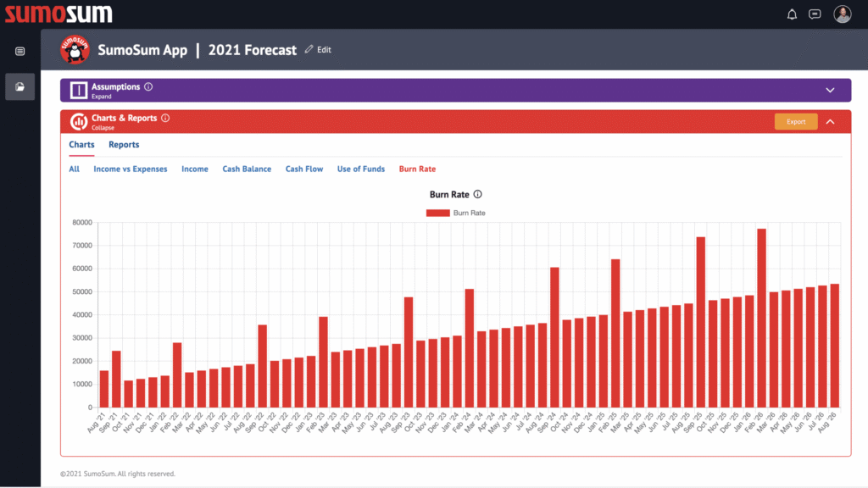Click the Charts & Reports info icon

point(165,119)
